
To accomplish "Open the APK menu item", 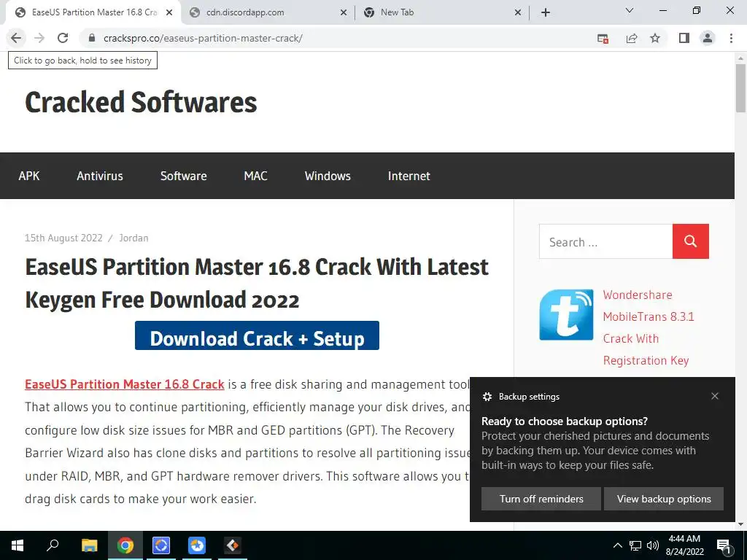I will (29, 176).
